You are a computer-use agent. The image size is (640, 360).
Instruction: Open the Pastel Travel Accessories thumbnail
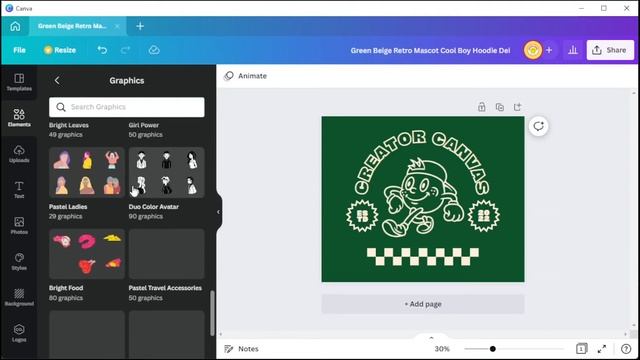tap(167, 254)
